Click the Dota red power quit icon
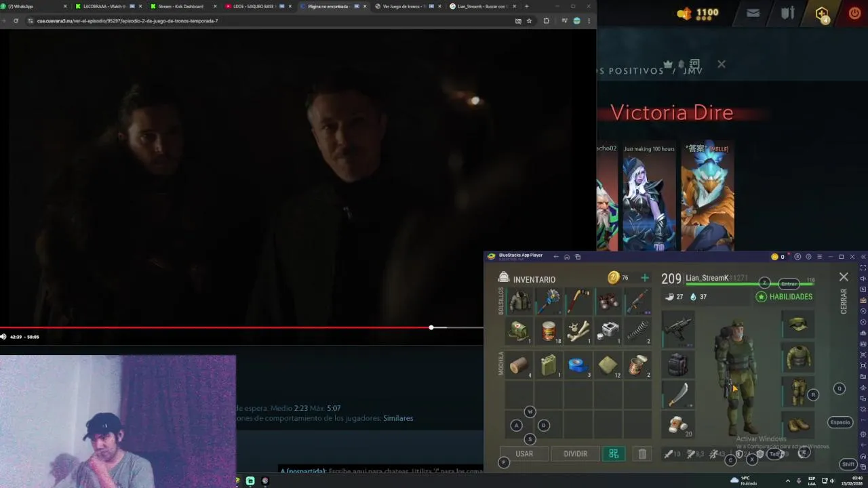Viewport: 868px width, 488px height. [x=854, y=13]
